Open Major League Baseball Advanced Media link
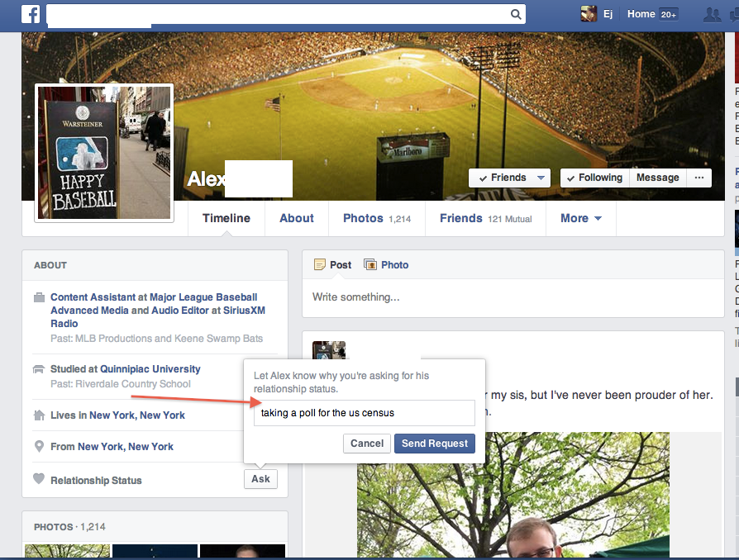 pos(154,304)
